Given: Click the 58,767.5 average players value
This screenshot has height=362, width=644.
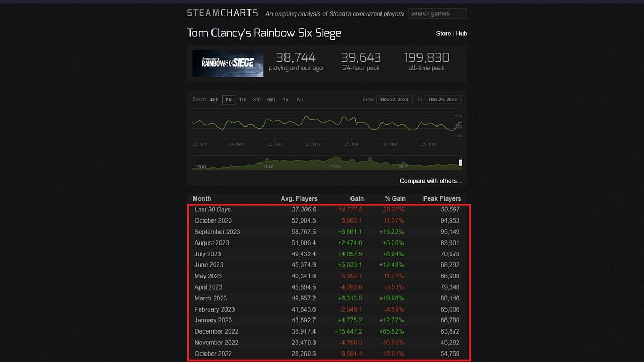Looking at the screenshot, I should point(303,232).
